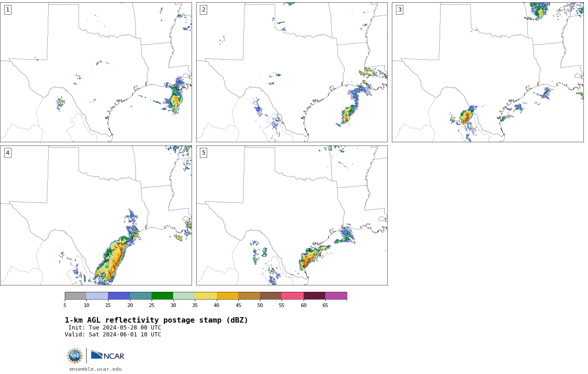
Task: Click the NSF logo icon
Action: 75,356
